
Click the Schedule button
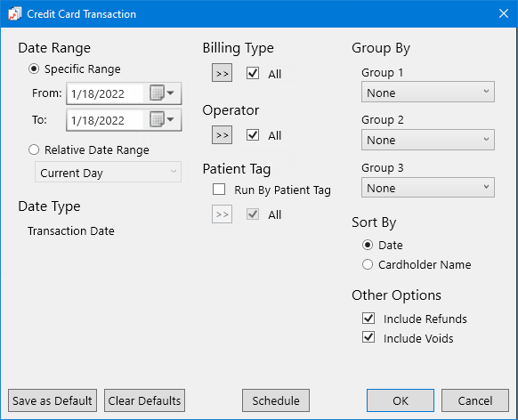pos(276,400)
